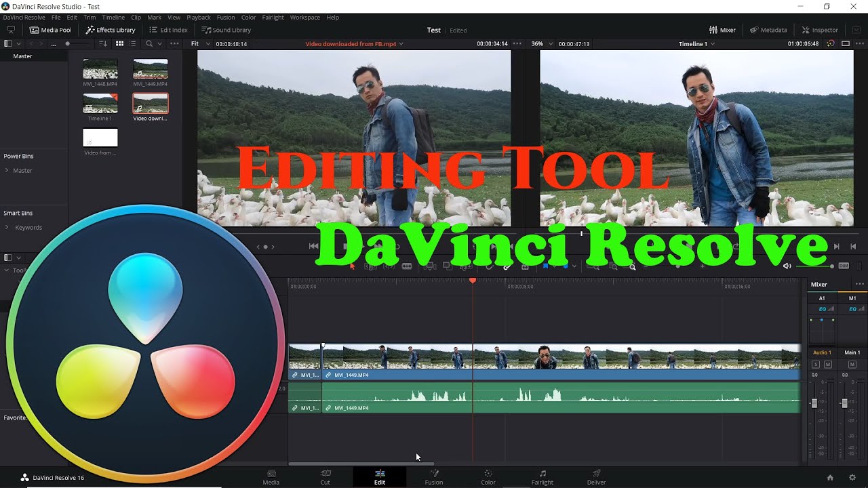Image resolution: width=868 pixels, height=488 pixels.
Task: Switch to the Color page
Action: pos(488,477)
